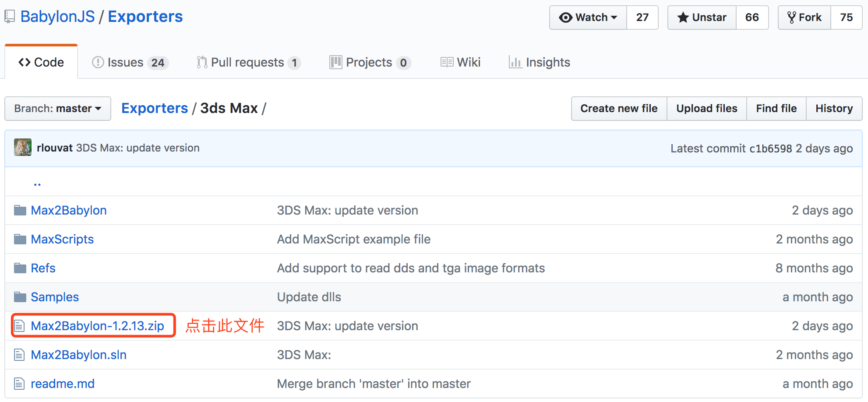The image size is (868, 402).
Task: Click the Refs folder icon
Action: click(x=20, y=268)
